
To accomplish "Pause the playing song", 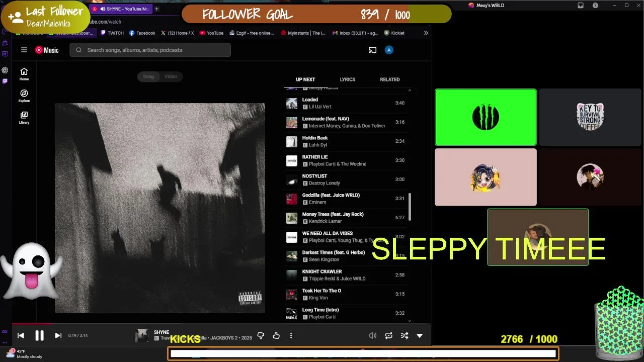I will click(39, 335).
